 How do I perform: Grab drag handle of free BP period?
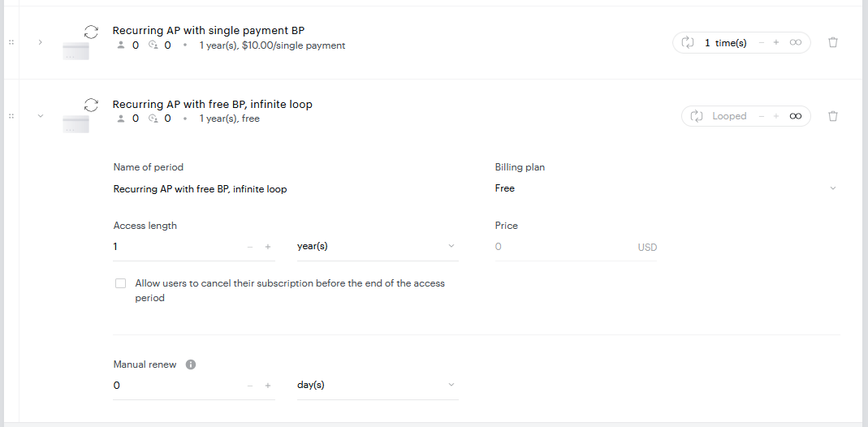click(11, 116)
